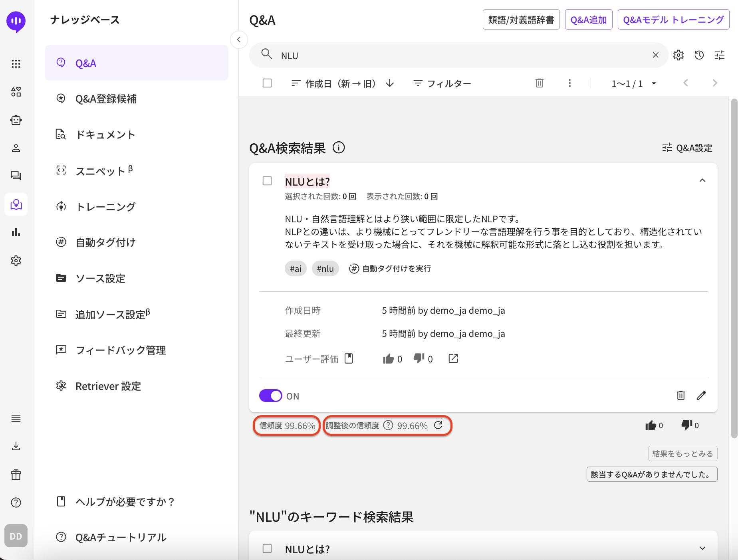The width and height of the screenshot is (738, 560).
Task: Open Q&A登録候補 in the sidebar
Action: click(106, 99)
